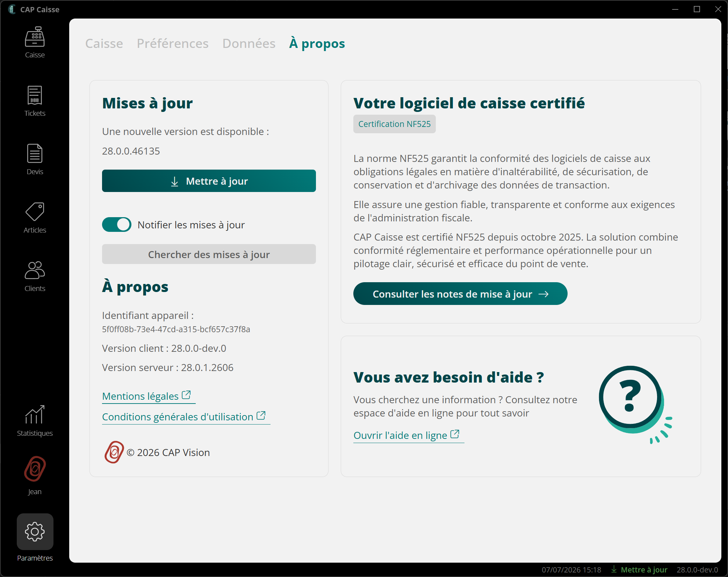The height and width of the screenshot is (577, 728).
Task: Click the Mises à jour heading
Action: click(x=147, y=104)
